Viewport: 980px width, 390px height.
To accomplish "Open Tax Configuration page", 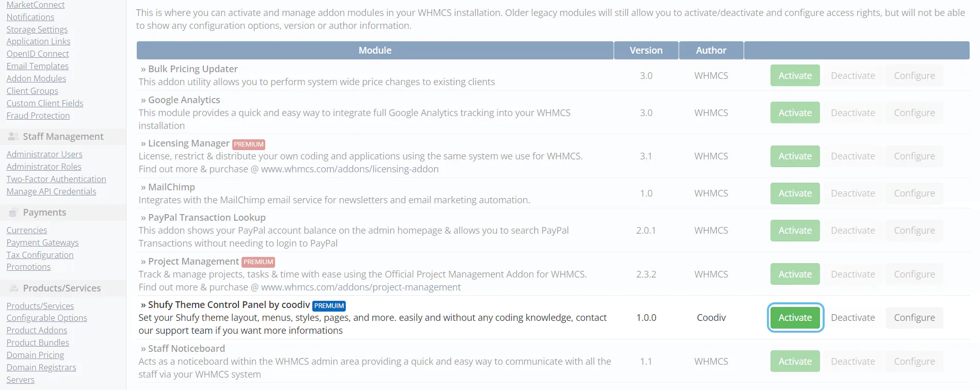I will [x=40, y=255].
